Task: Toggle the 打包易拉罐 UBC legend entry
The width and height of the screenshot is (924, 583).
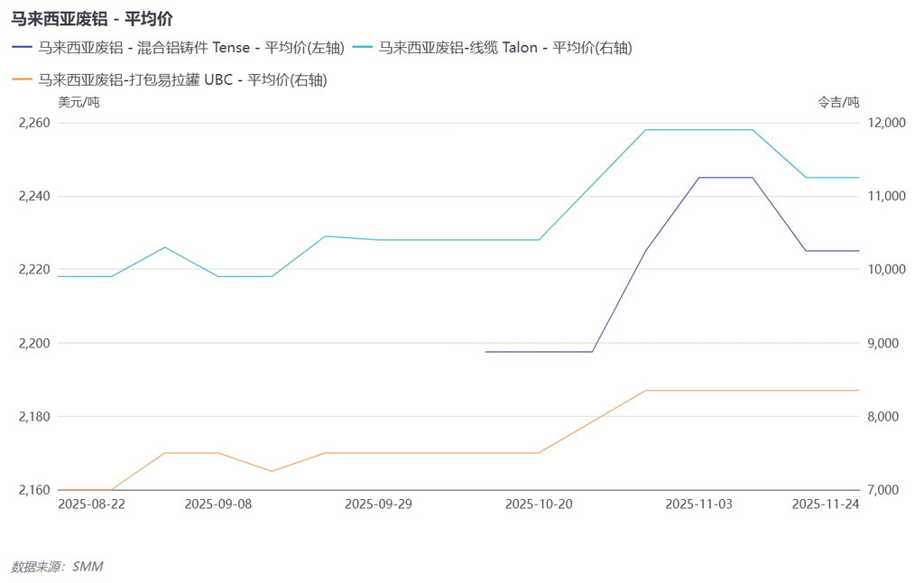Action: pyautogui.click(x=170, y=79)
